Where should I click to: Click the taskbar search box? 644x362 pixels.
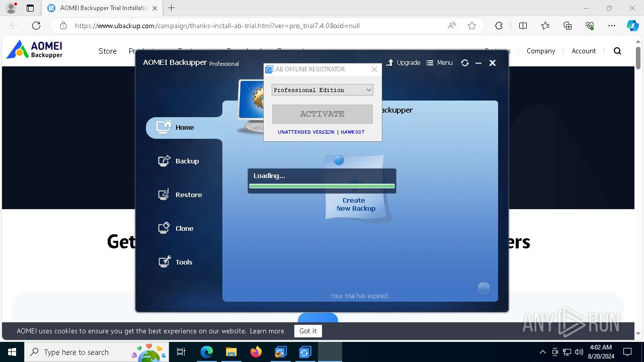click(x=96, y=352)
